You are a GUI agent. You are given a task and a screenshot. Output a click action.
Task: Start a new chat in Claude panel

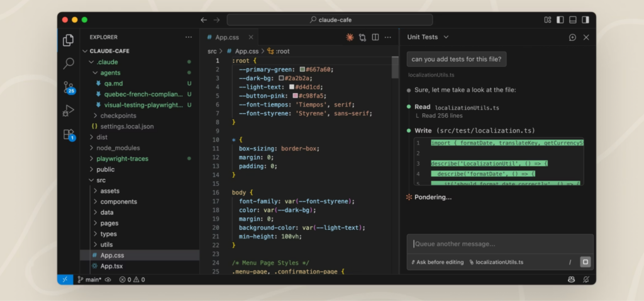pyautogui.click(x=572, y=37)
